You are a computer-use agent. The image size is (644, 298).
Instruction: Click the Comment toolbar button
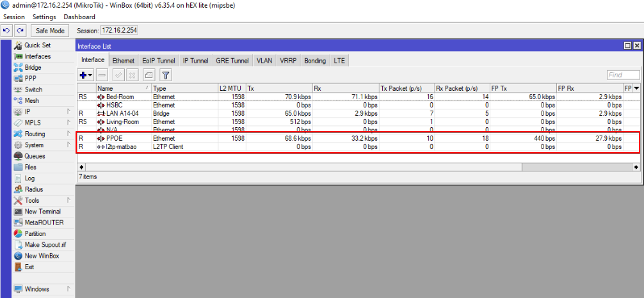click(149, 75)
